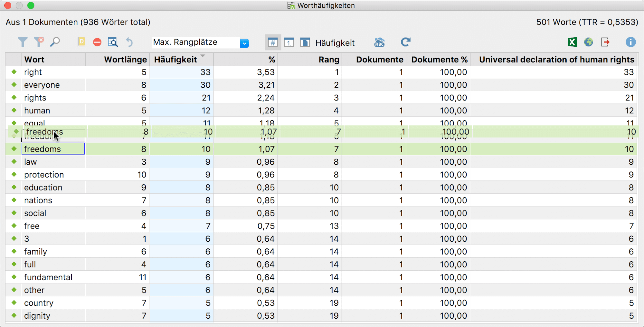Screen dimensions: 644x327
Task: Click red stop-list exclude icon
Action: 97,42
